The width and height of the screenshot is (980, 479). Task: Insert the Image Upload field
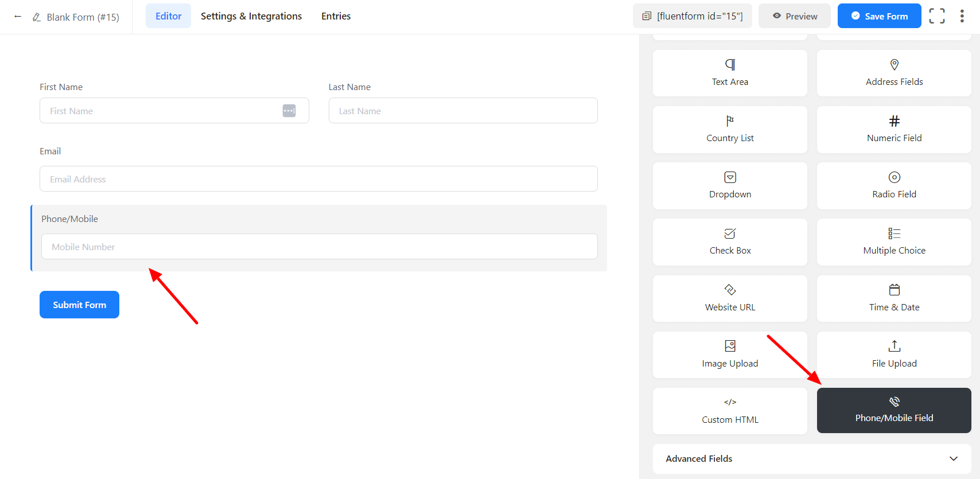pyautogui.click(x=729, y=355)
